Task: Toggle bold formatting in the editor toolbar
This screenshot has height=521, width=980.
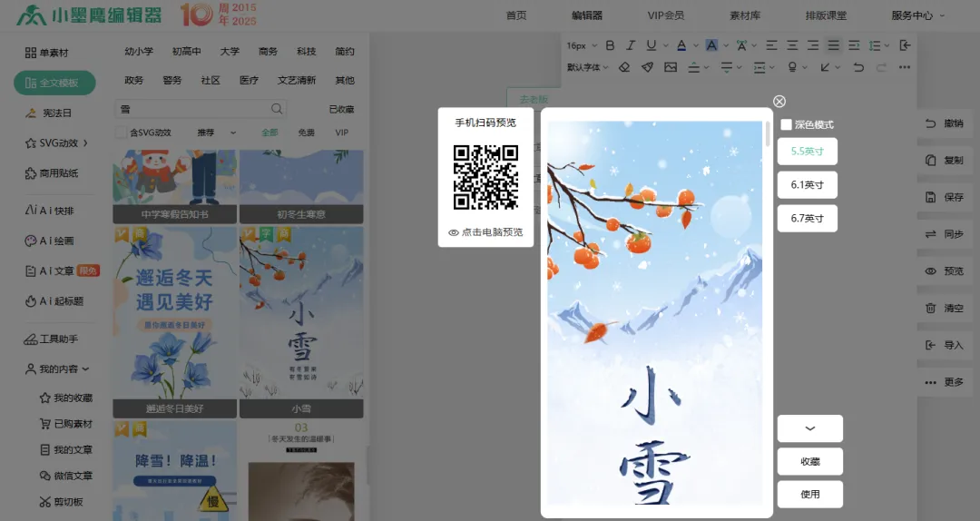Action: (610, 45)
